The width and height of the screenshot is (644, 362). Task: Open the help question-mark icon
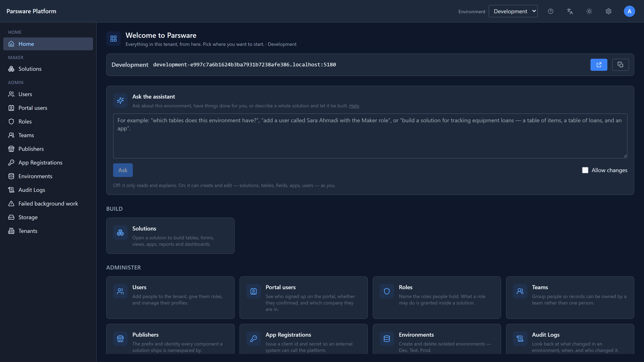pyautogui.click(x=550, y=11)
